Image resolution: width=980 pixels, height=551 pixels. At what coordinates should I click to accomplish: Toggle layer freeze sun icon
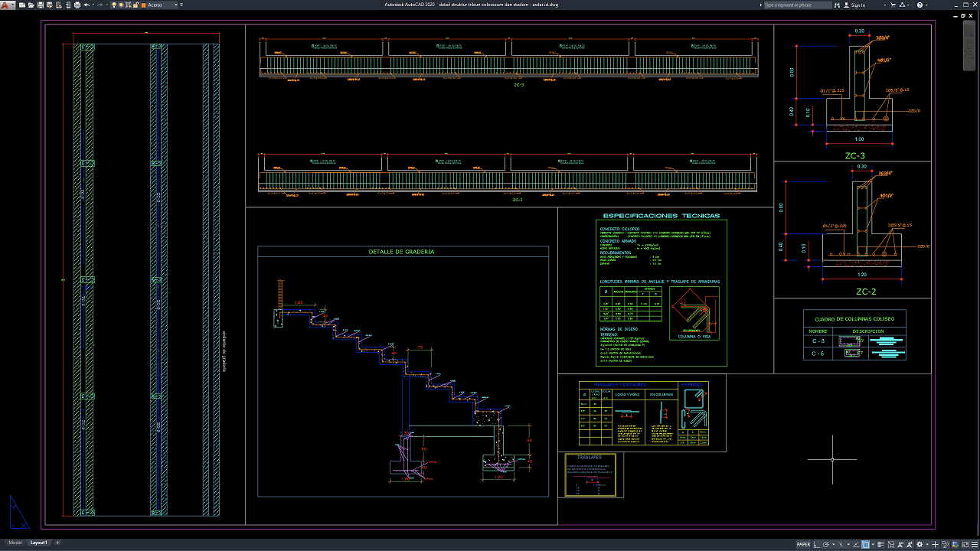[x=121, y=5]
